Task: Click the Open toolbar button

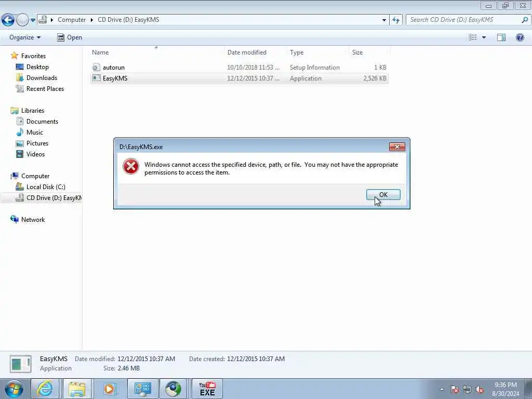Action: click(70, 37)
